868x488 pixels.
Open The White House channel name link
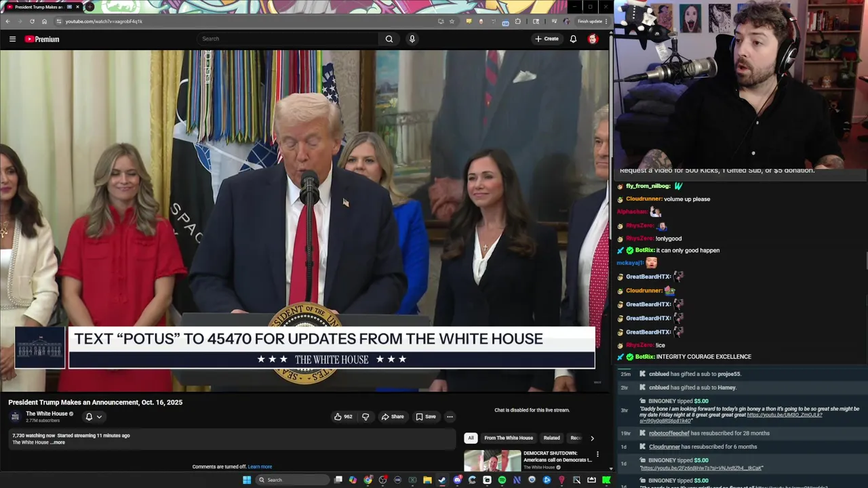click(x=47, y=413)
